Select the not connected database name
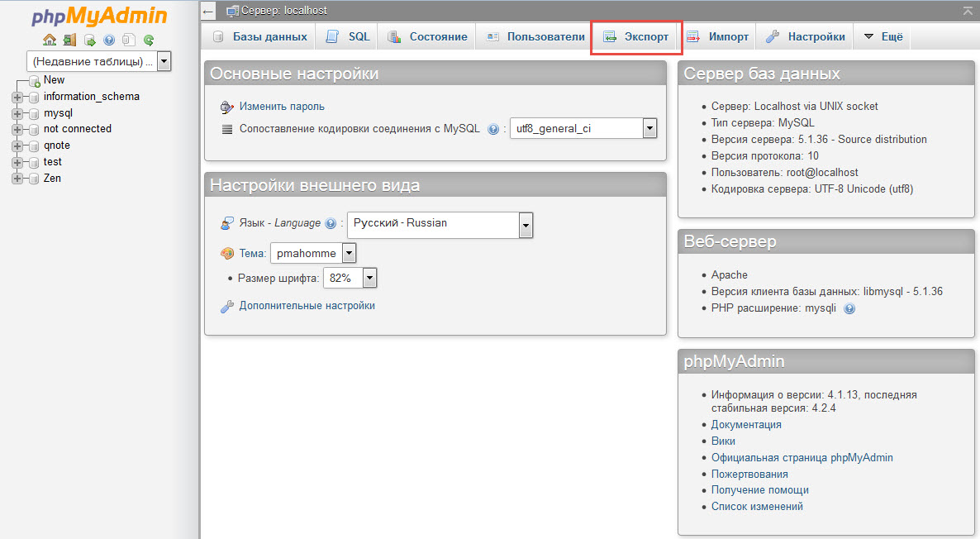 pos(78,129)
